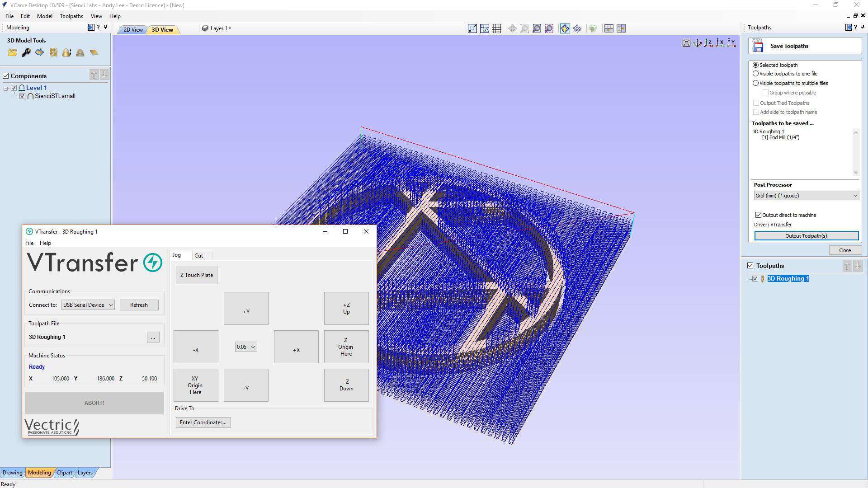Click the Output Toolpath(s) button
The width and height of the screenshot is (868, 488).
click(x=806, y=236)
